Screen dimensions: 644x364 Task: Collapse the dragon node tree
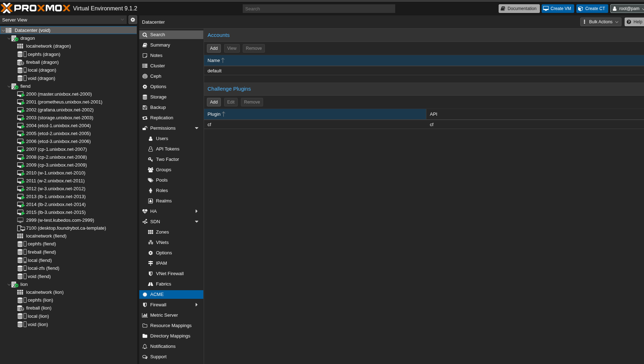pyautogui.click(x=9, y=38)
